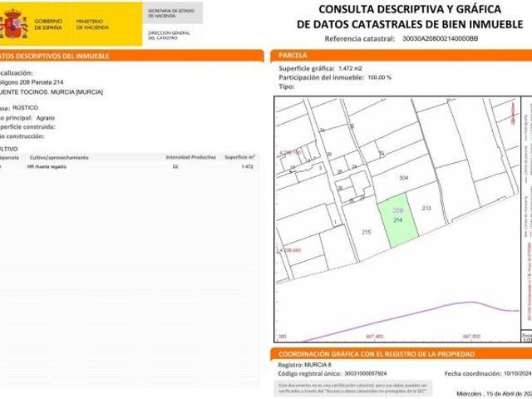532x399 pixels.
Task: Click the map coordinate label 667.400
Action: [x=375, y=337]
